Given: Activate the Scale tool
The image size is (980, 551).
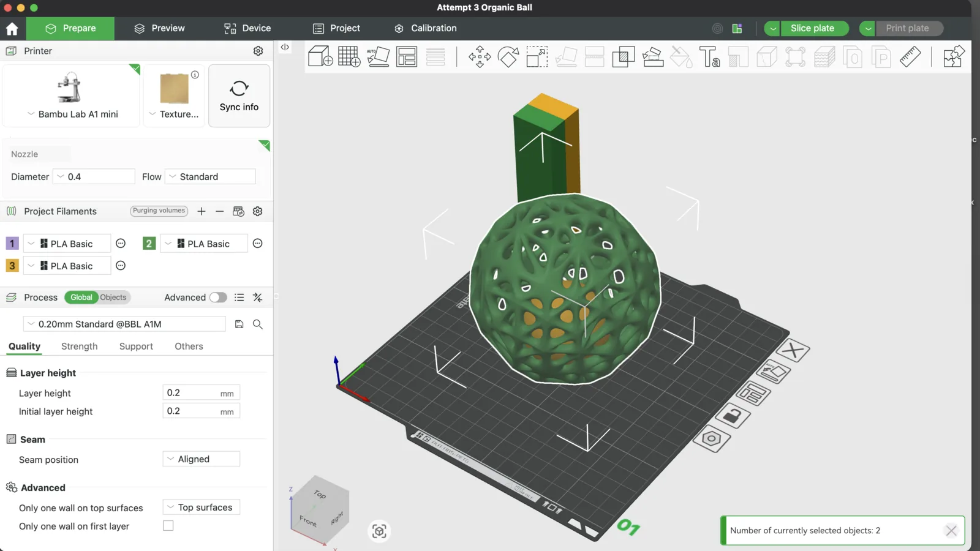Looking at the screenshot, I should point(537,57).
